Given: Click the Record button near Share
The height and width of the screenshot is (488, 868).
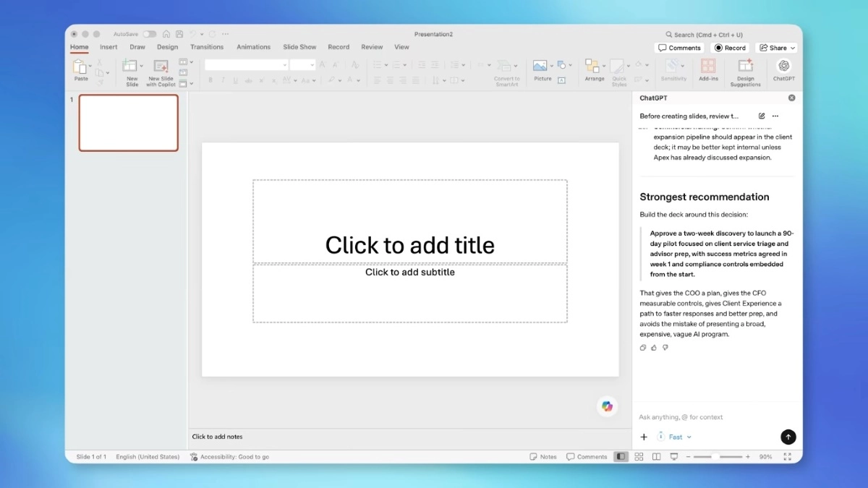Looking at the screenshot, I should point(730,48).
